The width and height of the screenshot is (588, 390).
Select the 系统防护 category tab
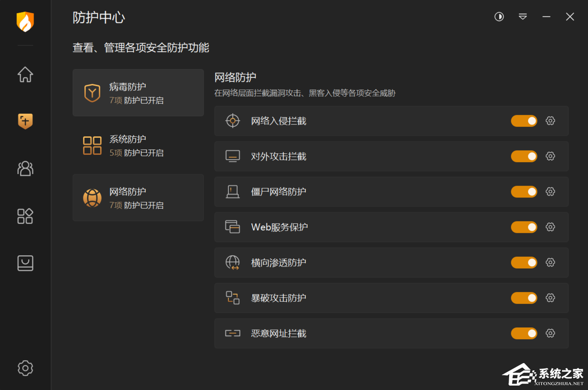click(138, 145)
